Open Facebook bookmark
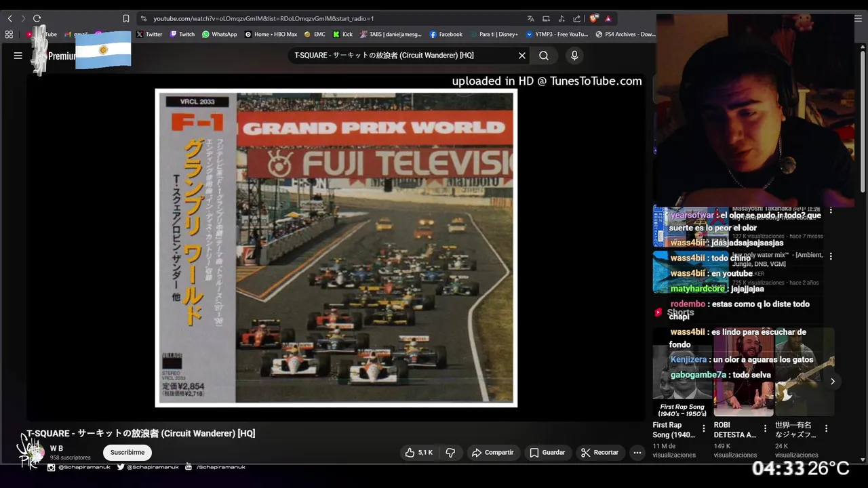The image size is (868, 488). pos(446,34)
